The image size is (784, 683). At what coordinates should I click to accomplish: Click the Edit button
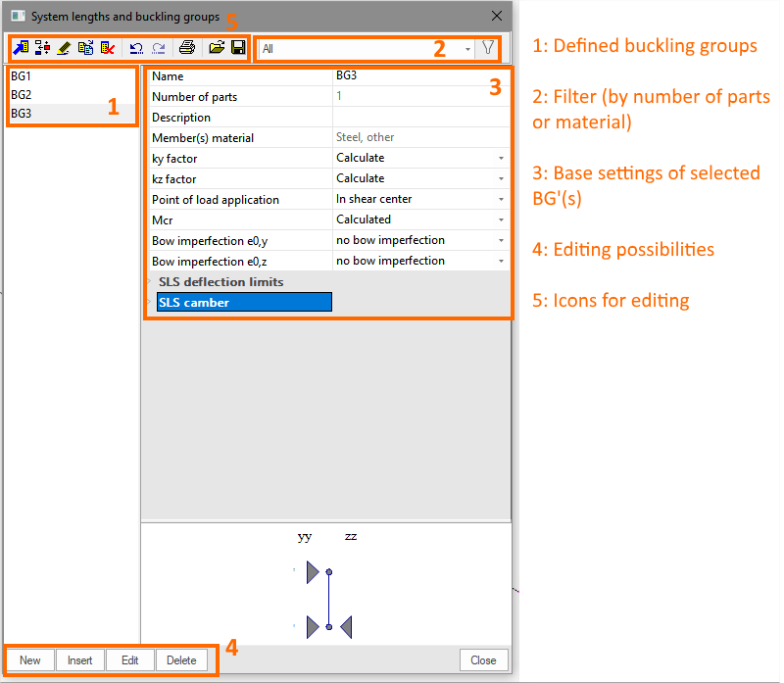click(129, 660)
